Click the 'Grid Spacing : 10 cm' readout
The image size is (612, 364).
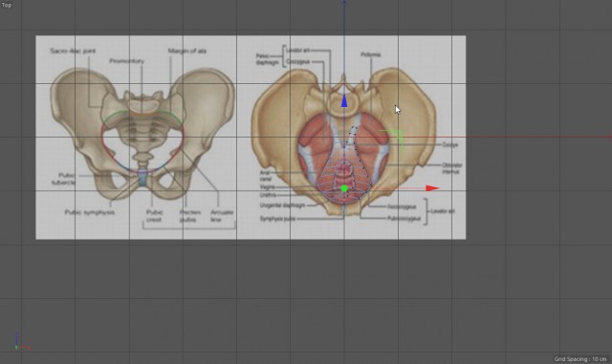[580, 359]
